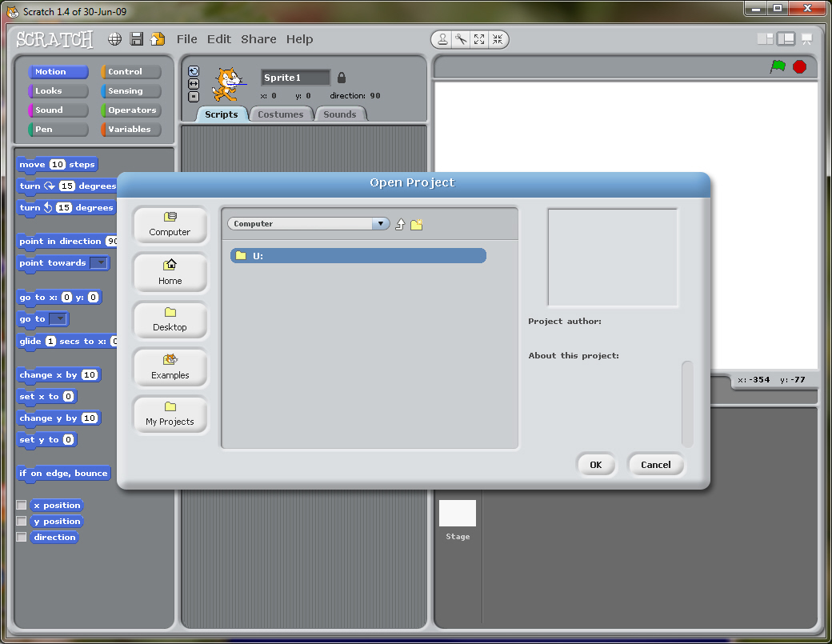832x644 pixels.
Task: Switch to small stage view mode
Action: coord(765,38)
